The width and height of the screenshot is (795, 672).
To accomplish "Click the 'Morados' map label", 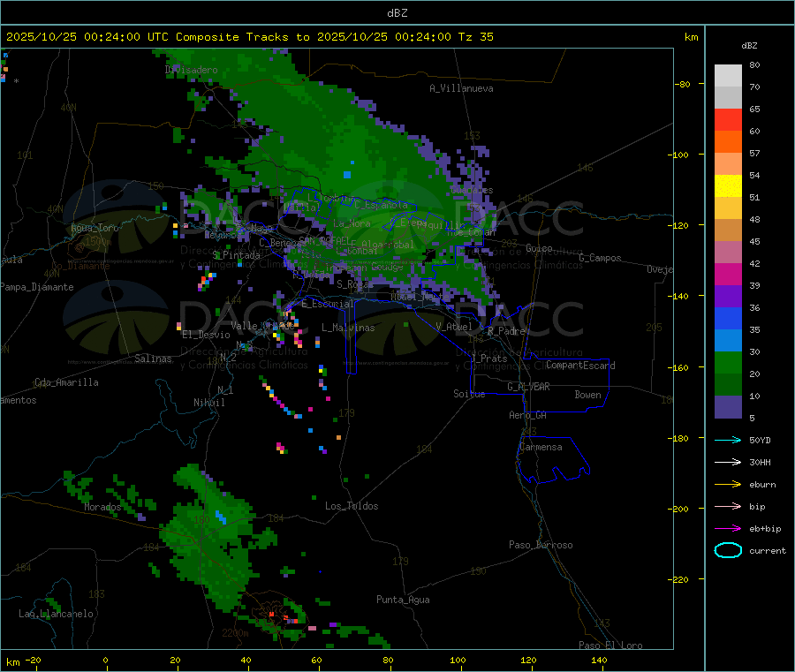I will (x=103, y=507).
